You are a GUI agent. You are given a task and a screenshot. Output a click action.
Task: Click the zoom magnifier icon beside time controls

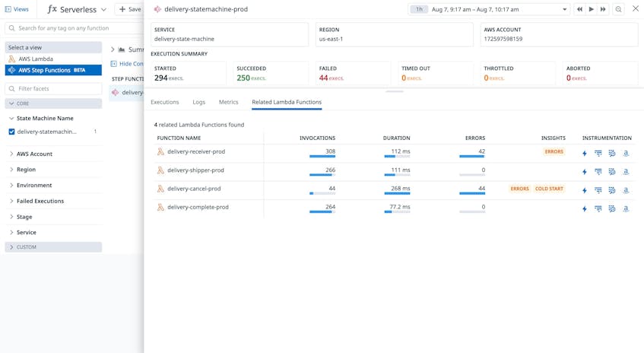(618, 9)
